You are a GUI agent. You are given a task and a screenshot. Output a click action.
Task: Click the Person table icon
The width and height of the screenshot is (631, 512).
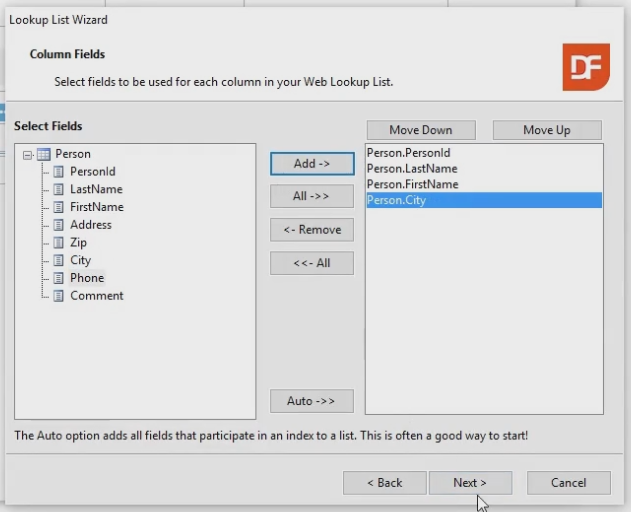tap(43, 154)
